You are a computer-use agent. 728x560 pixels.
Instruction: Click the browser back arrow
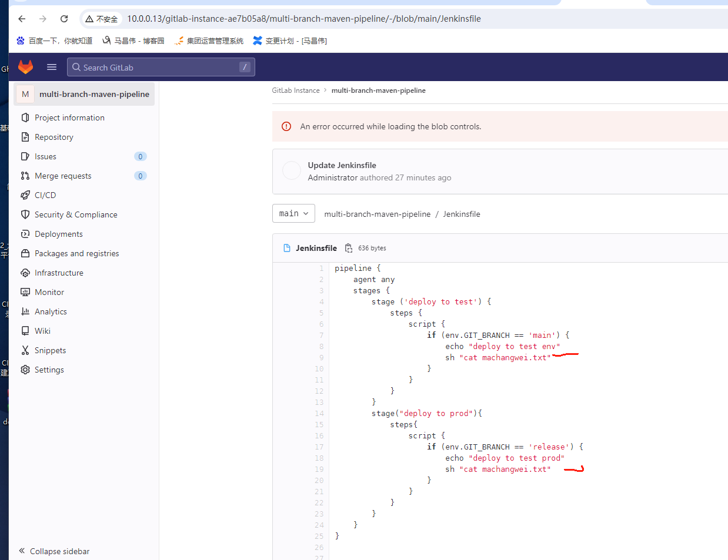coord(22,19)
